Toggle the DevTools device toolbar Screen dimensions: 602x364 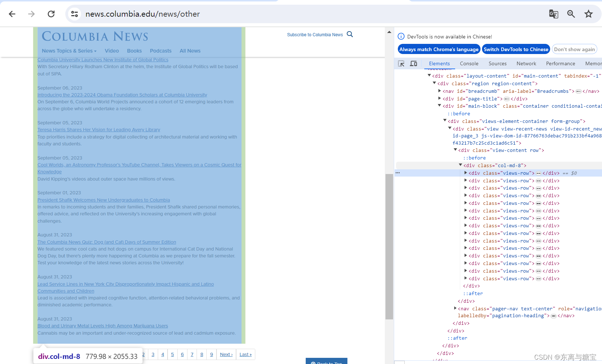[x=413, y=63]
